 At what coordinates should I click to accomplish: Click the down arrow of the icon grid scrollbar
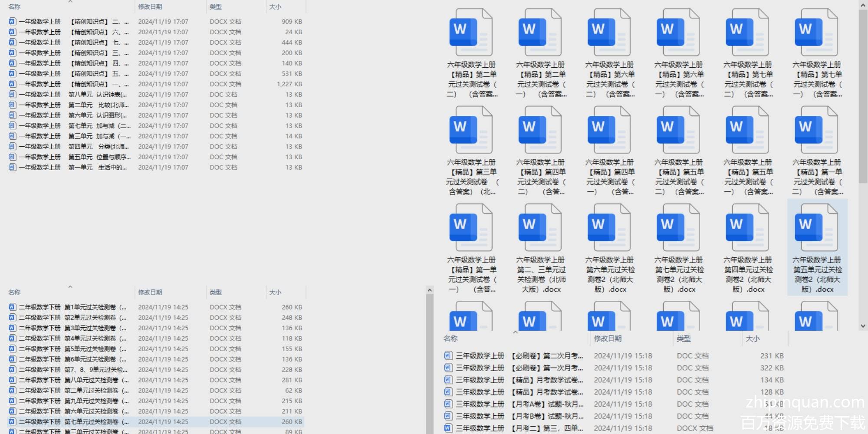coord(863,326)
